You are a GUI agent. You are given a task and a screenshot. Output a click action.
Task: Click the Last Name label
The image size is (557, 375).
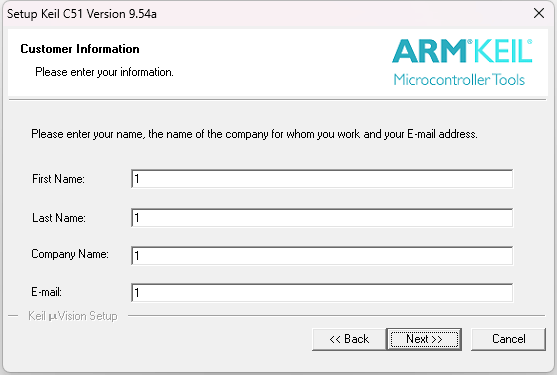point(59,218)
